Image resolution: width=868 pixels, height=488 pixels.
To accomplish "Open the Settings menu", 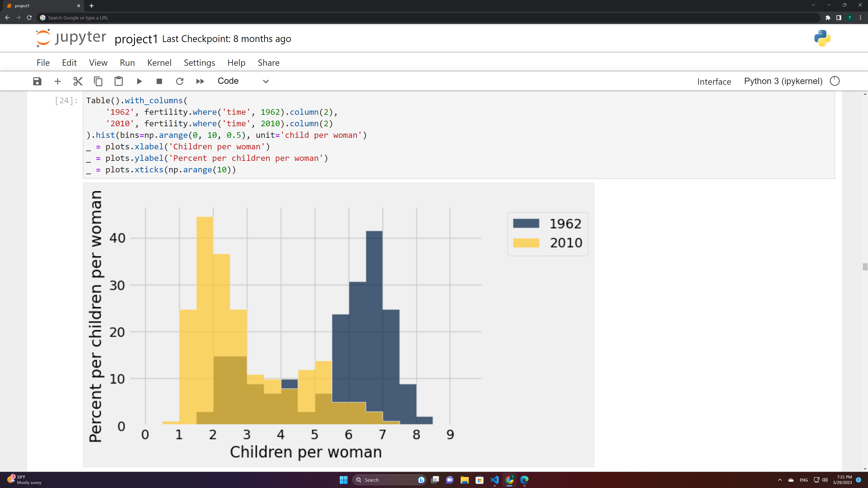I will tap(199, 63).
